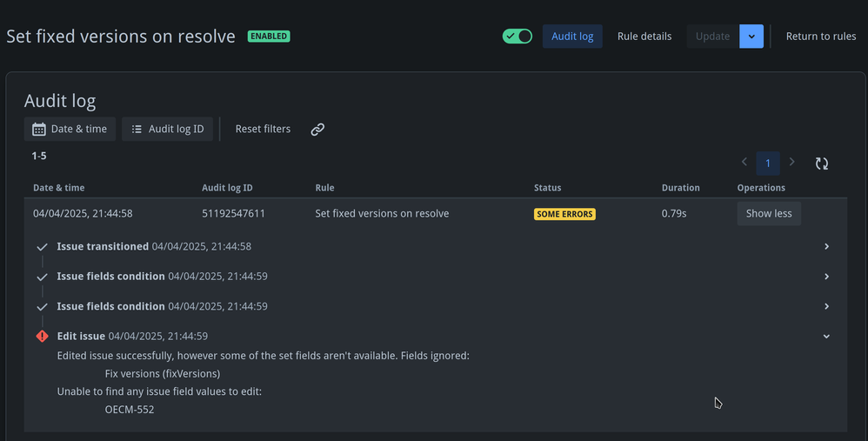Click Reset filters
Image resolution: width=868 pixels, height=441 pixels.
263,130
